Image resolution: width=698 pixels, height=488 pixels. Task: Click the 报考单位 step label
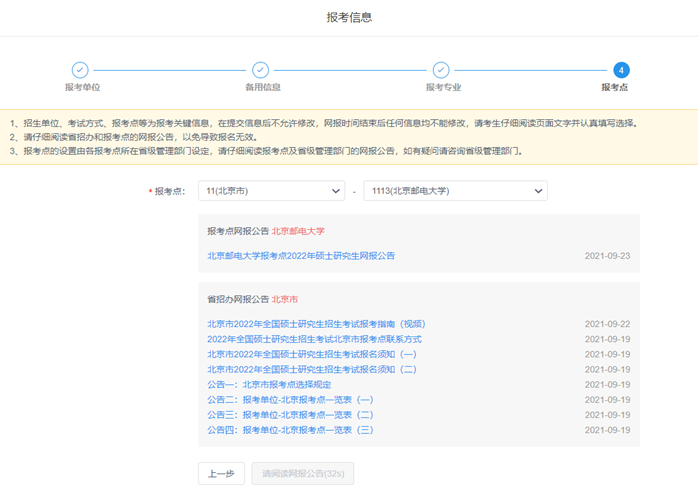(82, 87)
